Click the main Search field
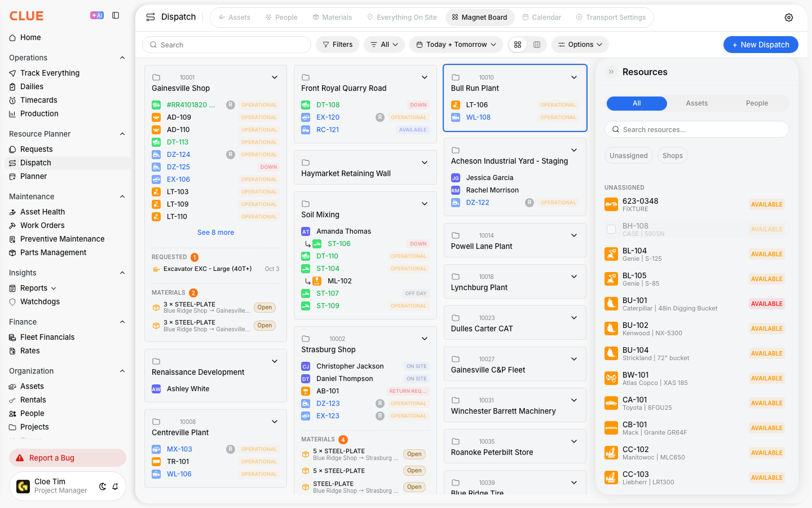 [x=227, y=45]
